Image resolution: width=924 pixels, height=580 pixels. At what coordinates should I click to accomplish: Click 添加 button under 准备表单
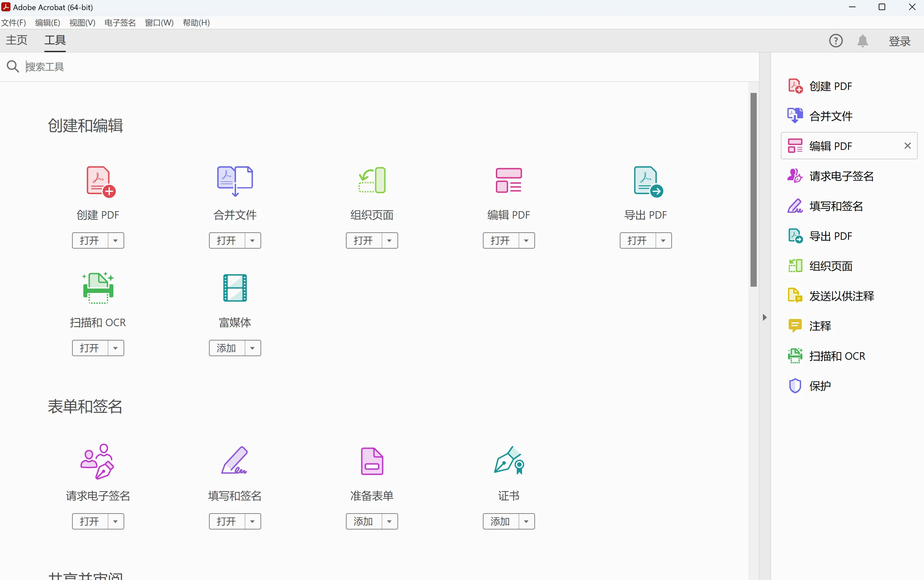pos(364,521)
